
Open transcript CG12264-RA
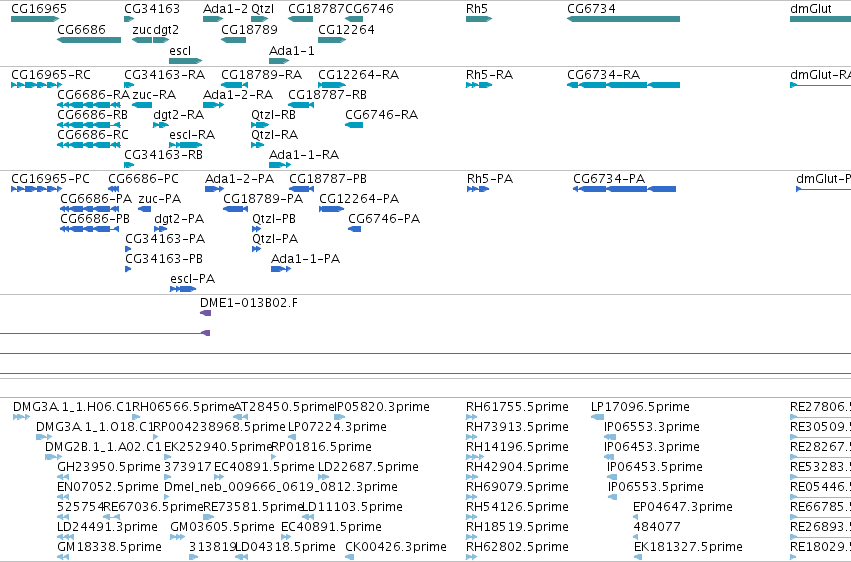(x=358, y=75)
